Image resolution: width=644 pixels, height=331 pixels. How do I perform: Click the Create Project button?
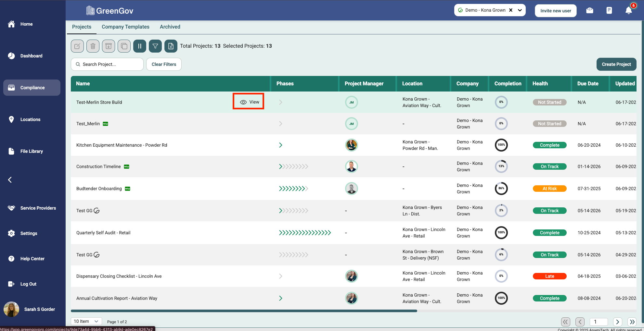click(616, 64)
